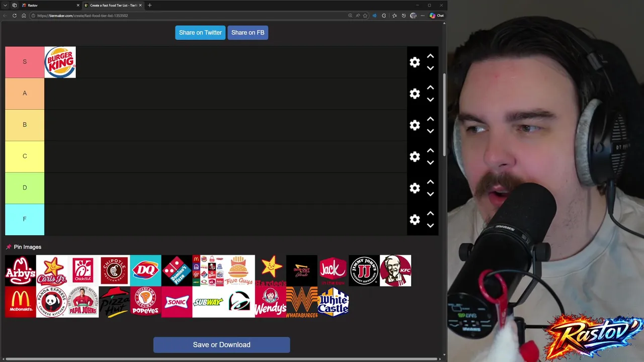Click the red S tier label

25,62
